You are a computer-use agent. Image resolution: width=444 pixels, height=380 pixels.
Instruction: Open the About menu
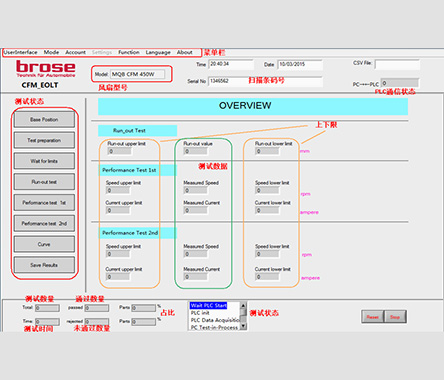point(185,52)
